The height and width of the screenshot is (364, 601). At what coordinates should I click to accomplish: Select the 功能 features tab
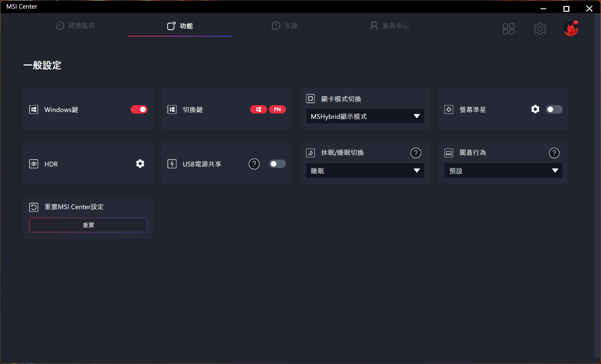coord(180,26)
